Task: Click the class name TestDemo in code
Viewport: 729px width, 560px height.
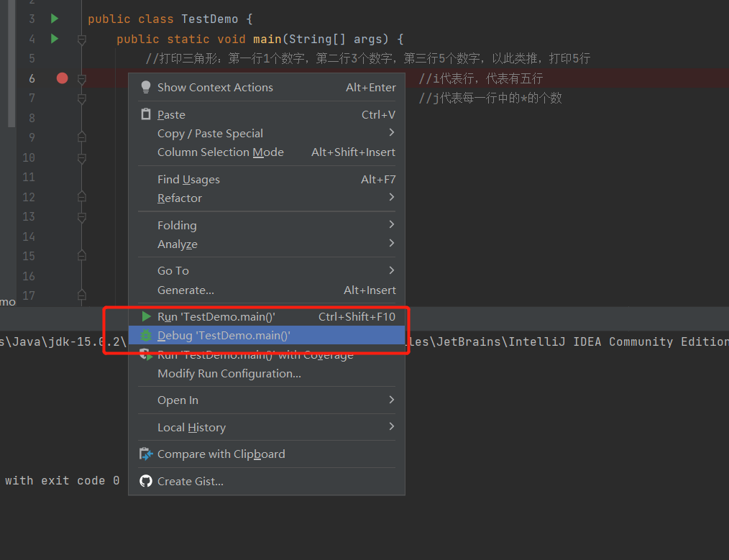Action: pos(210,19)
